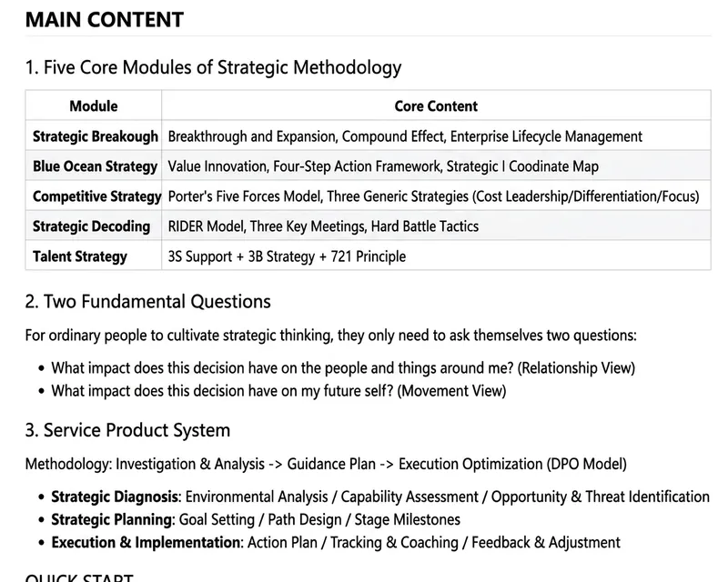Click the Execution & Implementation label
Screen dimensions: 728x582
146,542
